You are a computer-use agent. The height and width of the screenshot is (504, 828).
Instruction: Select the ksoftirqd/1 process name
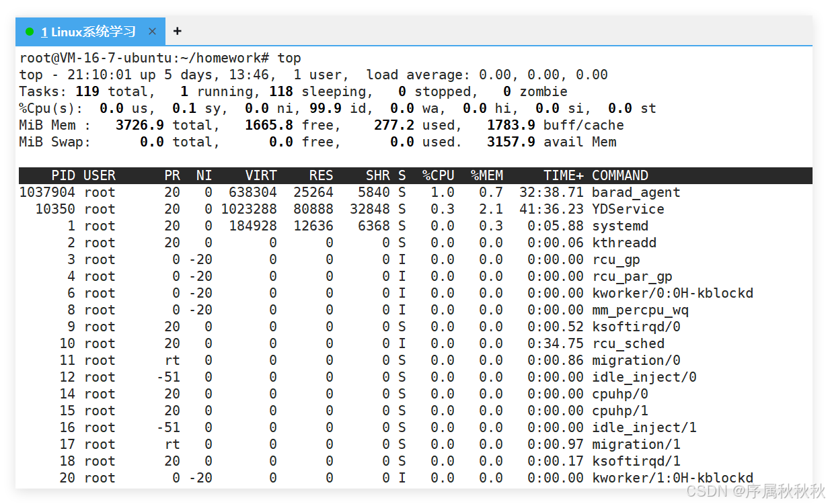[636, 461]
